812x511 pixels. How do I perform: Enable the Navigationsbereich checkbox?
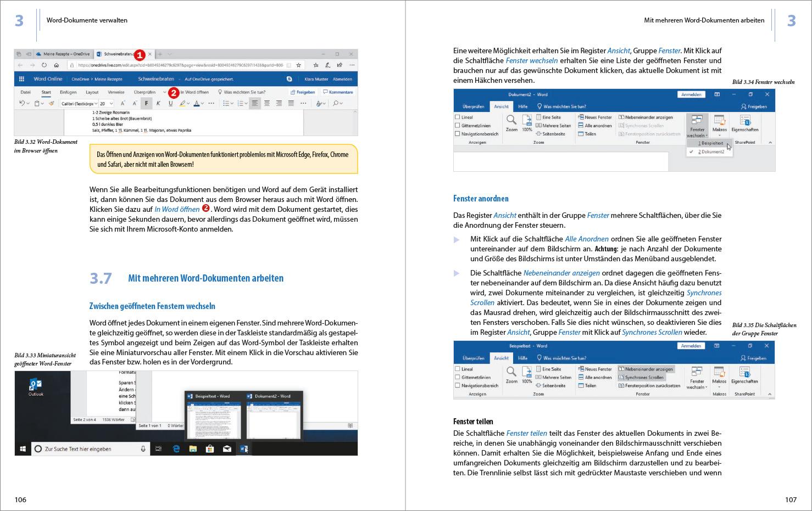(457, 133)
